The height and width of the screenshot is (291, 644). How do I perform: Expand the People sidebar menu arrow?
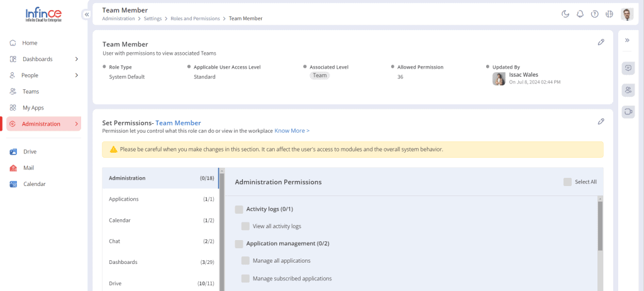(76, 75)
